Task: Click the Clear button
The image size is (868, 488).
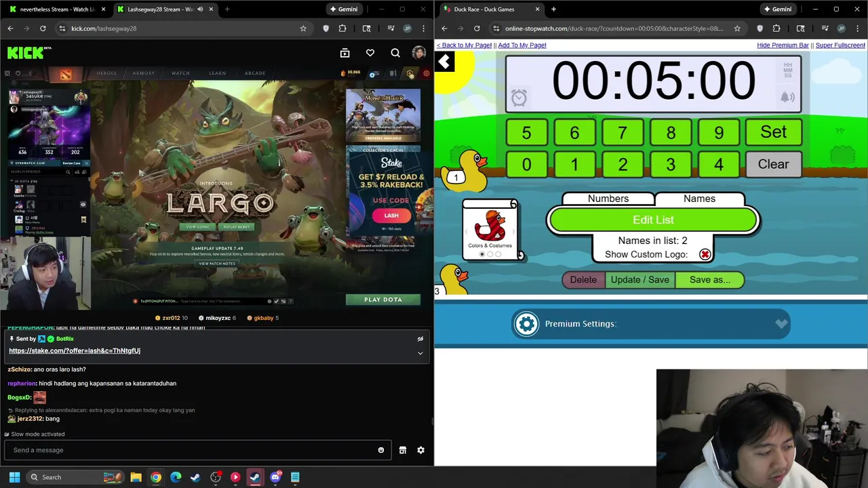Action: pyautogui.click(x=773, y=165)
